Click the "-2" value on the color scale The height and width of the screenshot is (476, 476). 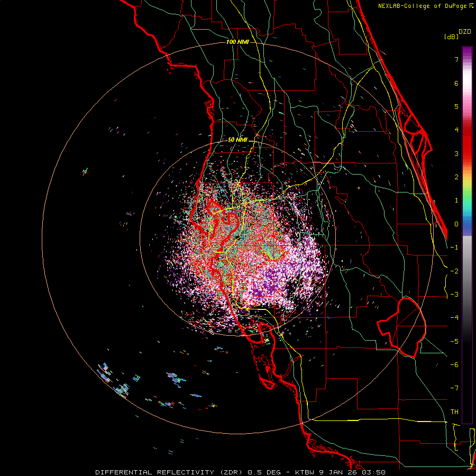454,271
